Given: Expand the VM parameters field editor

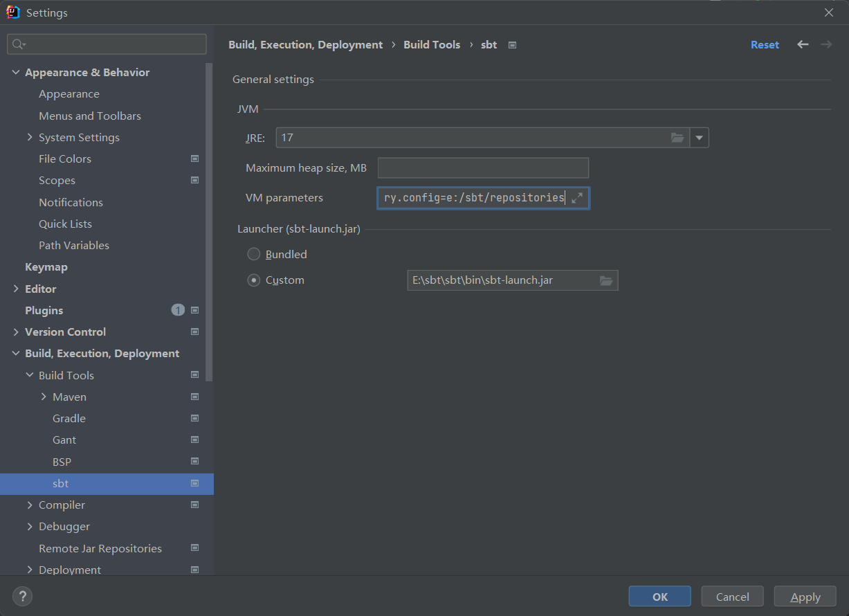Looking at the screenshot, I should pyautogui.click(x=578, y=198).
